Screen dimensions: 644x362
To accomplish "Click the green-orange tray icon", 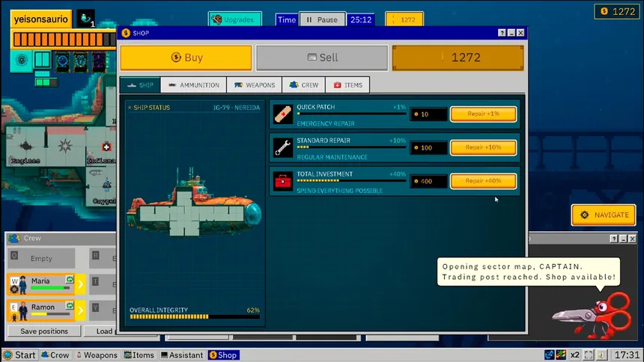I will [561, 355].
